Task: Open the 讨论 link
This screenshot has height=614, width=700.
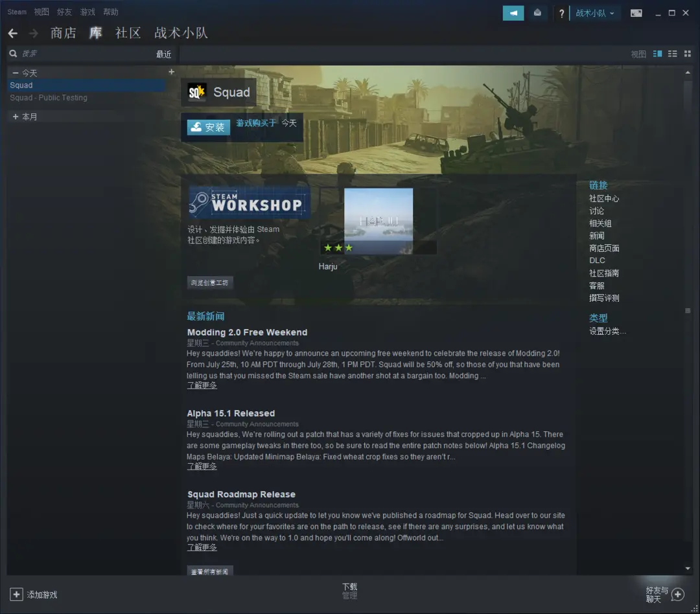Action: [x=596, y=211]
